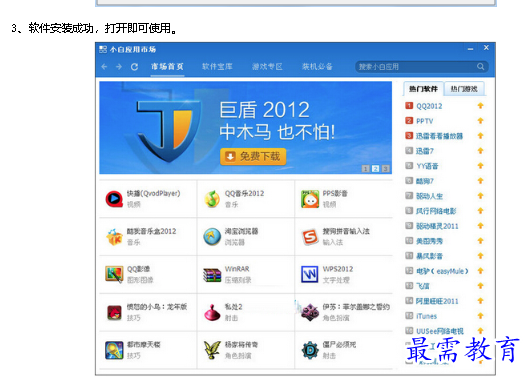Open the 淘宝浏览器 app icon
The image size is (528, 381).
212,236
